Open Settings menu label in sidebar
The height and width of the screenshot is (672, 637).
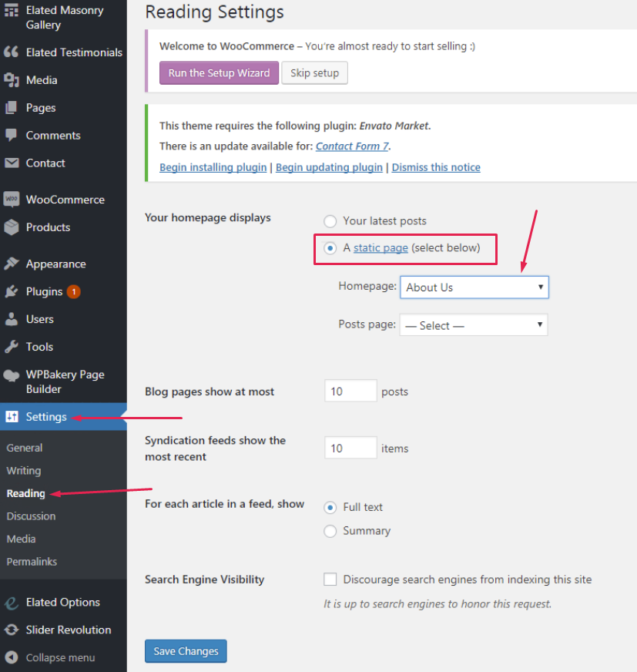click(x=46, y=417)
